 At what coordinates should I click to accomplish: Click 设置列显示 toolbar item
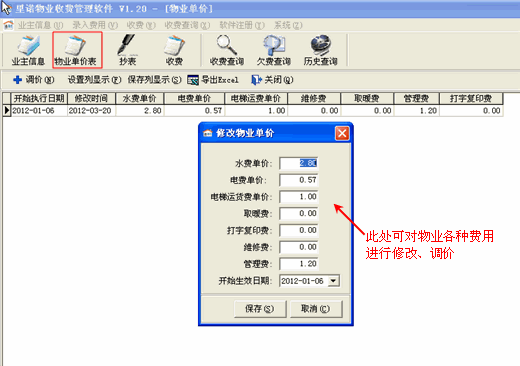(94, 80)
